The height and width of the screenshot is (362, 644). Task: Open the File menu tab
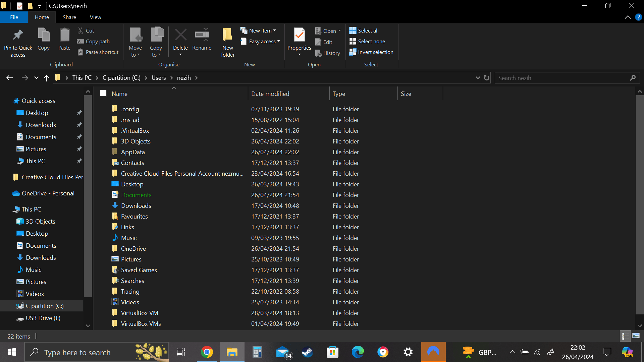14,17
